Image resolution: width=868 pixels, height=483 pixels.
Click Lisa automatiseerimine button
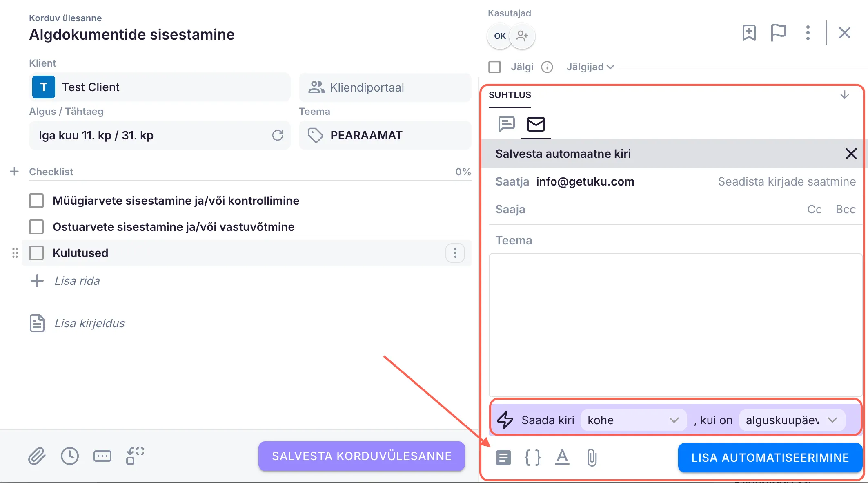click(770, 458)
